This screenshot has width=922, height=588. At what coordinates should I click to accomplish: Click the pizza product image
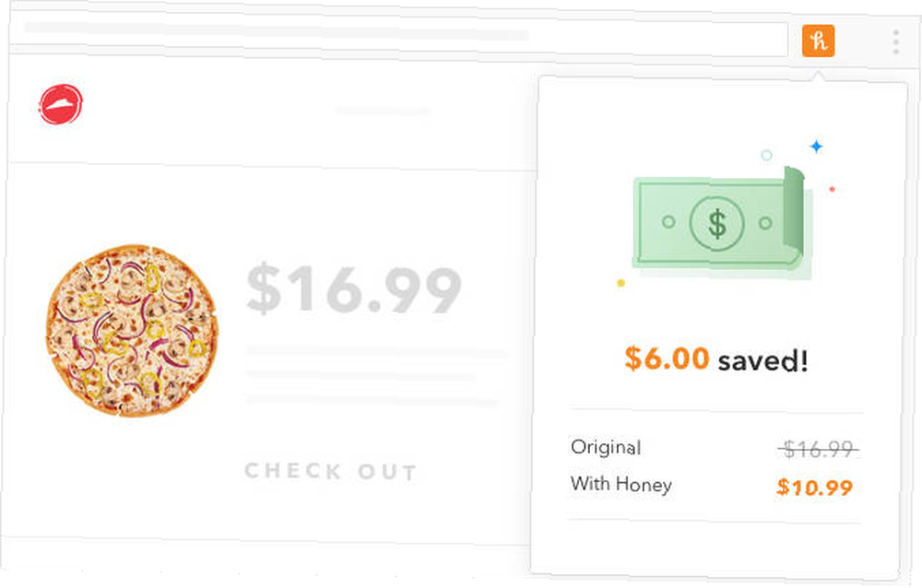pyautogui.click(x=132, y=331)
